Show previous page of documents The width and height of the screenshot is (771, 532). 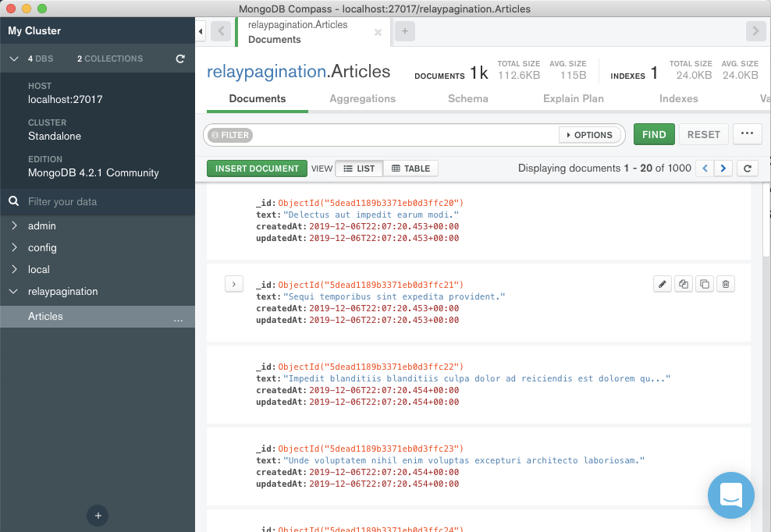pyautogui.click(x=705, y=168)
